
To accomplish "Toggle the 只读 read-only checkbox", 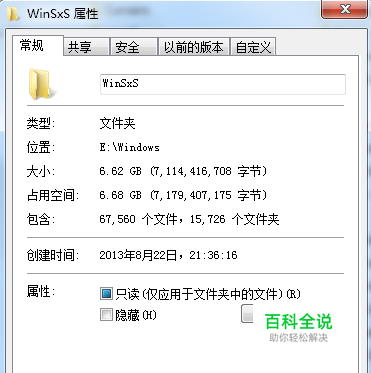I will [x=106, y=294].
